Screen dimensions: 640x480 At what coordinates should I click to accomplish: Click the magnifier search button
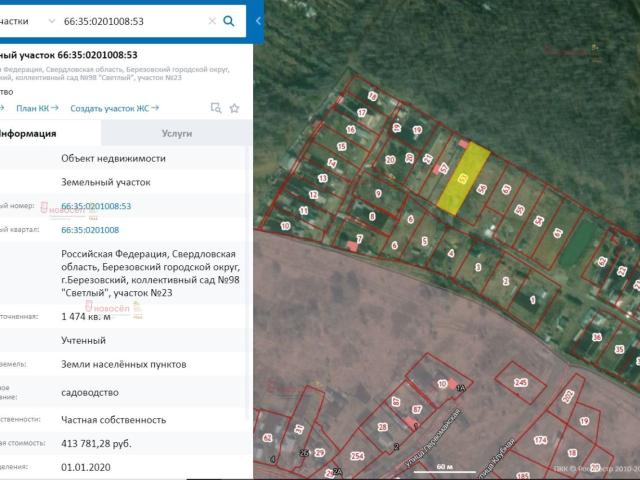229,21
